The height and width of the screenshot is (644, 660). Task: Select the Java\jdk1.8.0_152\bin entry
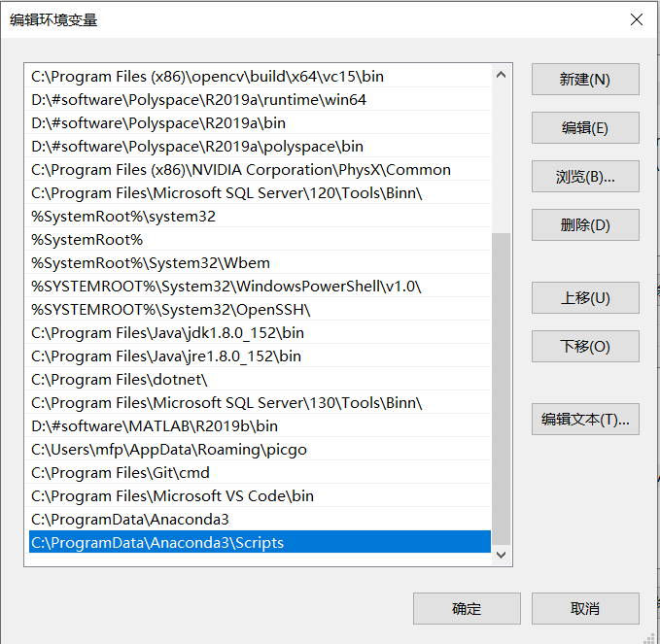tap(260, 333)
